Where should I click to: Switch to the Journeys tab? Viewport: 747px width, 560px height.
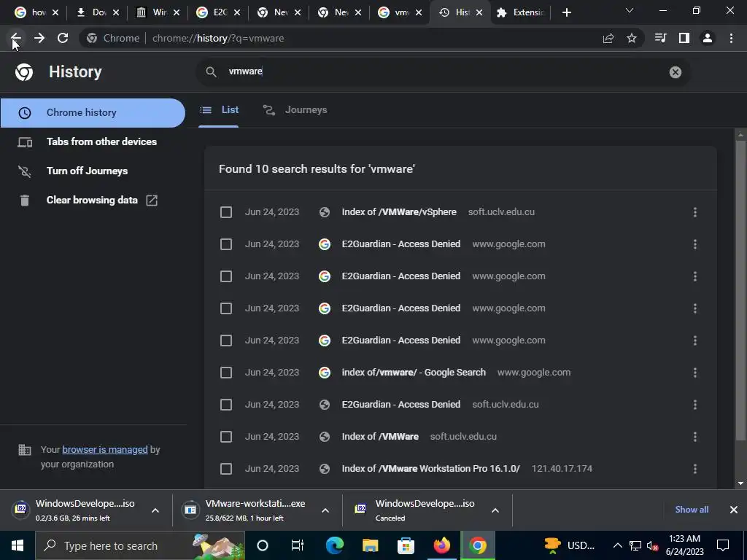point(295,110)
